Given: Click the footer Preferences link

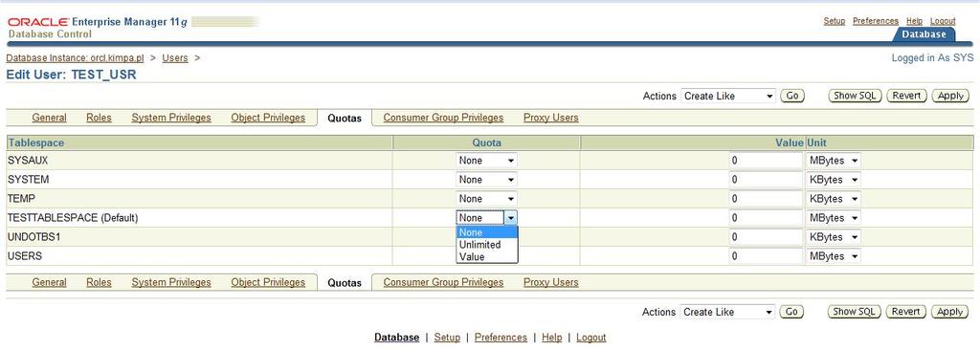Looking at the screenshot, I should [x=501, y=338].
